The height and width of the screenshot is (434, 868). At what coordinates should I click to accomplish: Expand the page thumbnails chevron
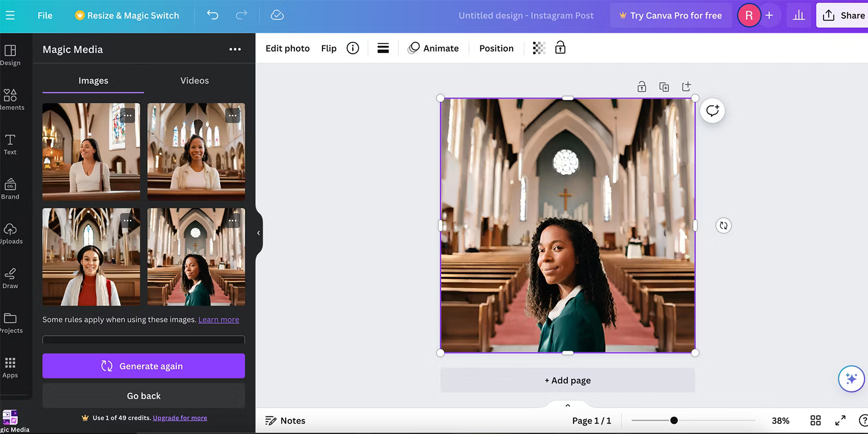567,406
